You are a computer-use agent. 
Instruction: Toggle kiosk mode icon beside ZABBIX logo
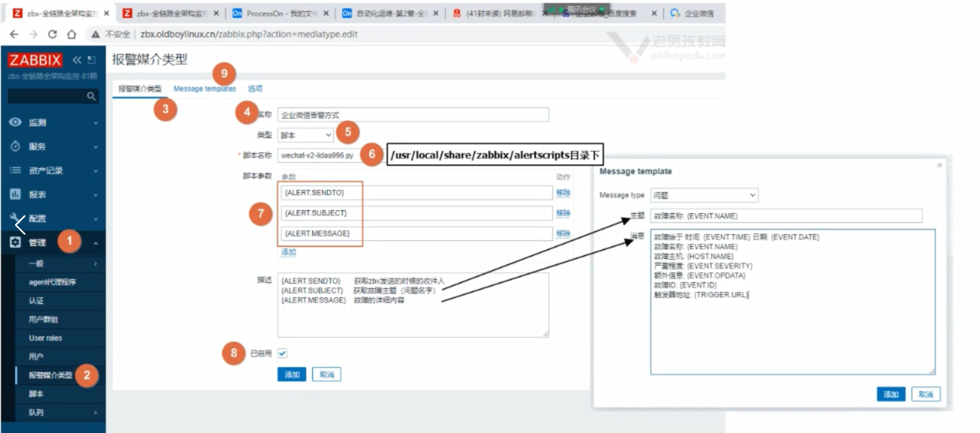(x=91, y=60)
